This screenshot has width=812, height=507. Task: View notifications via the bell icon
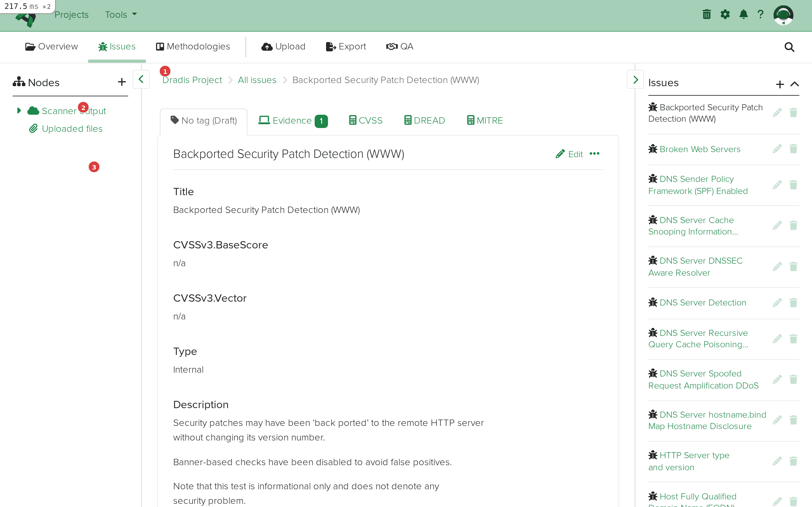743,14
